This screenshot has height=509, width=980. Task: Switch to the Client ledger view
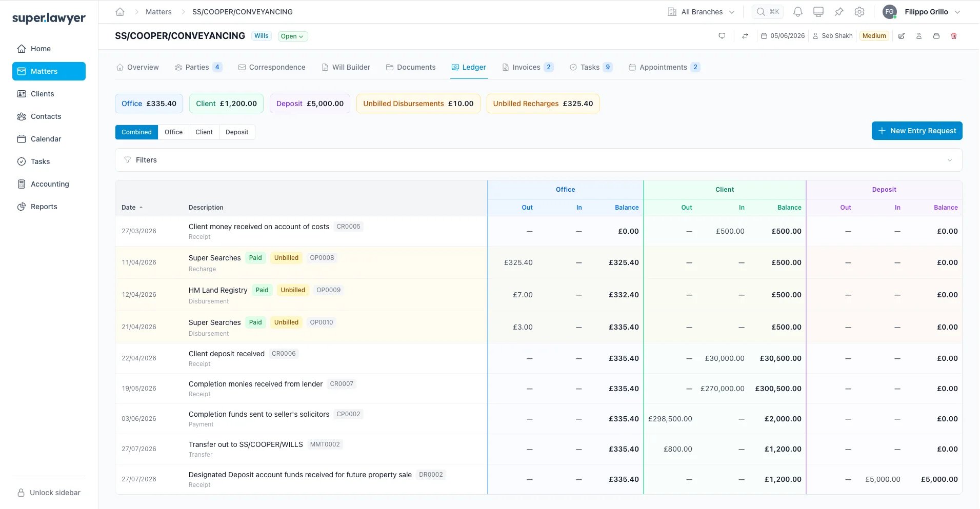204,132
